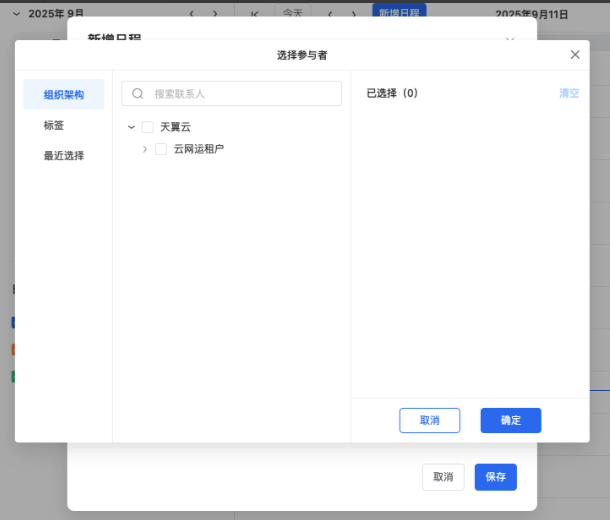Click the collapse-sidebar icon left of 今天
Image resolution: width=610 pixels, height=520 pixels.
[255, 14]
